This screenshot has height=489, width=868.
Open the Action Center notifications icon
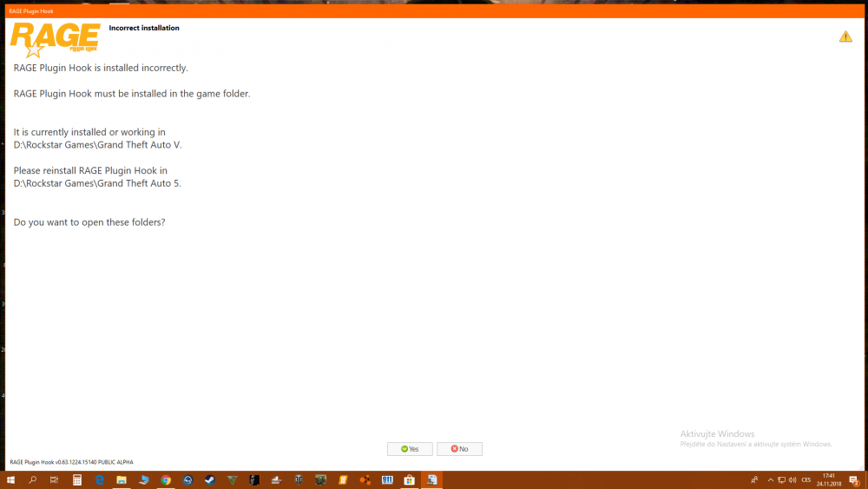(x=854, y=480)
